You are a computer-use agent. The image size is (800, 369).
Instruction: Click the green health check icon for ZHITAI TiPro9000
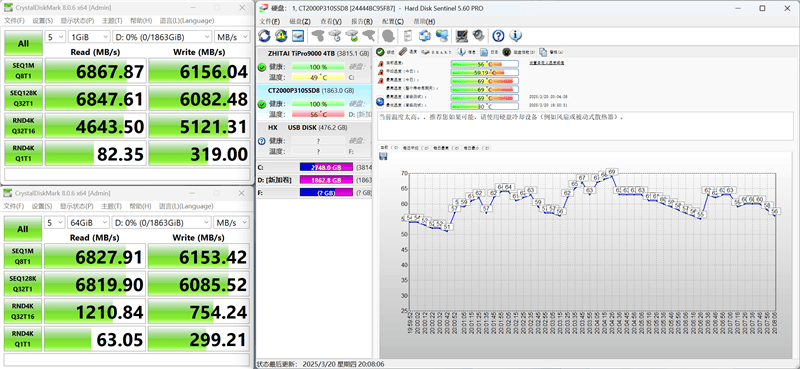262,67
